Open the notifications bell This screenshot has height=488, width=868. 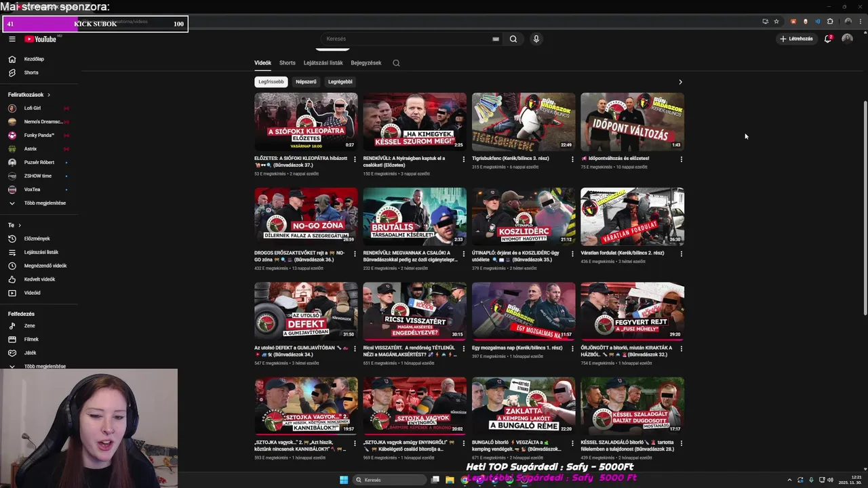click(828, 39)
